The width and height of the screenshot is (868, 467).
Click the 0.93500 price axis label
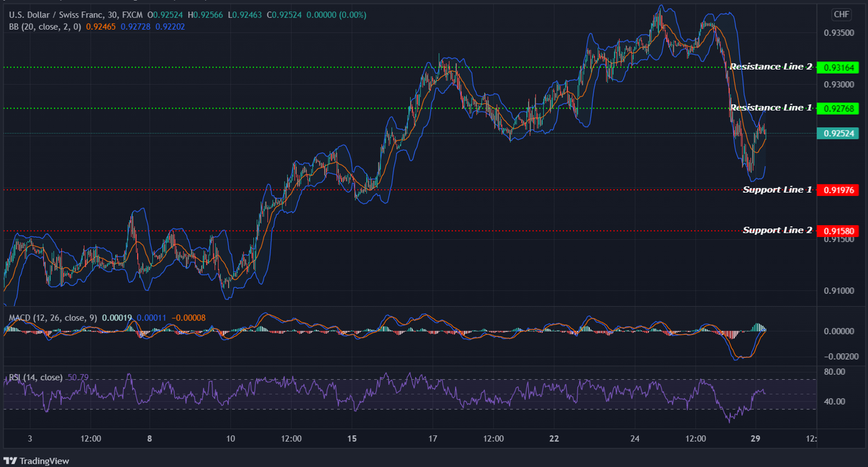click(839, 33)
